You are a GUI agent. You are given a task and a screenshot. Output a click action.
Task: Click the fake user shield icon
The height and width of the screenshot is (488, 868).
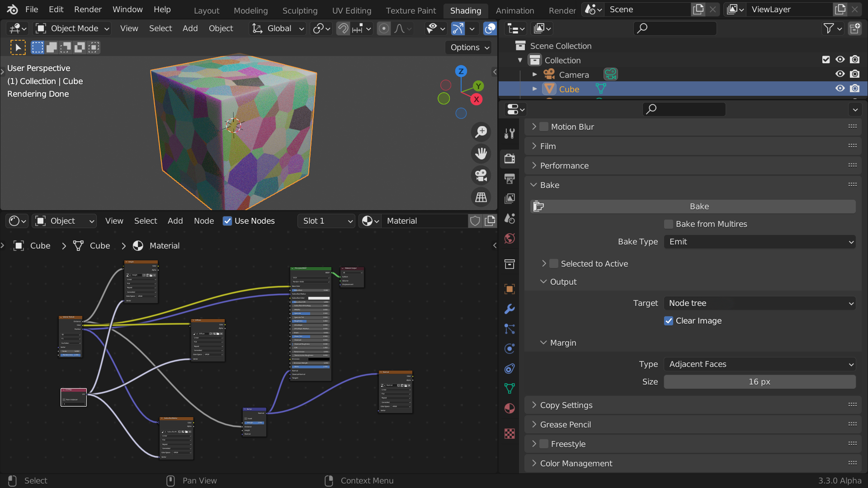[x=475, y=221]
